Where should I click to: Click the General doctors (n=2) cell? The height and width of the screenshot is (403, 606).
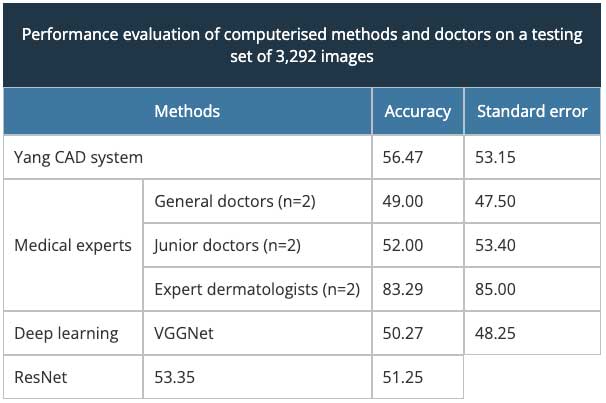tap(235, 201)
